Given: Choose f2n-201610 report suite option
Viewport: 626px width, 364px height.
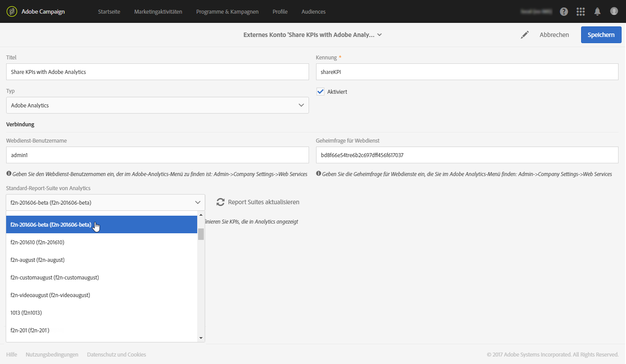Looking at the screenshot, I should [102, 242].
